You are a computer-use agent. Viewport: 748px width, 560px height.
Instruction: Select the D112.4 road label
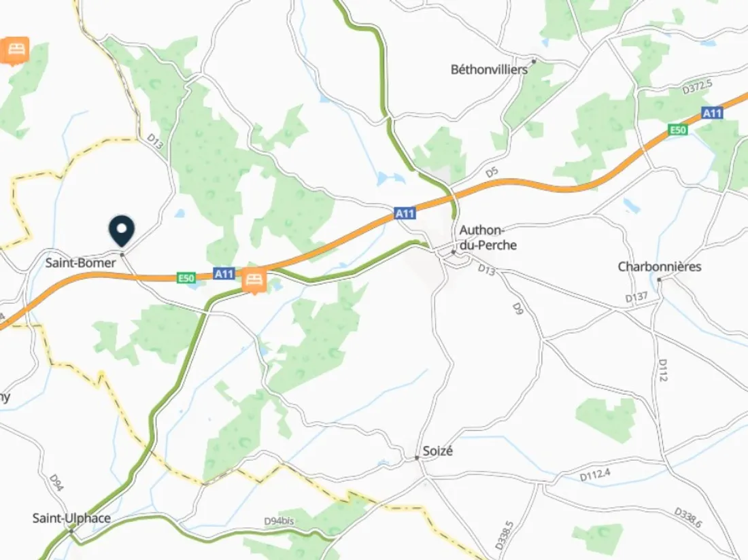point(595,474)
